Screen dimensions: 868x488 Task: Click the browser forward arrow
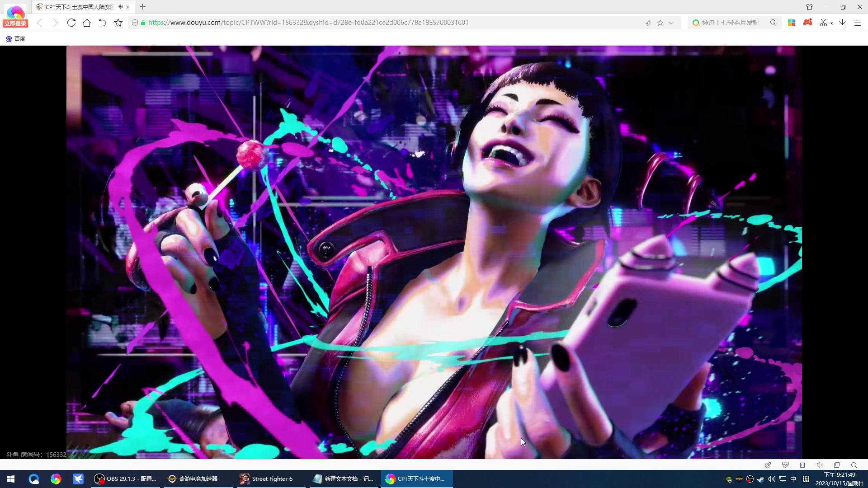pos(56,23)
